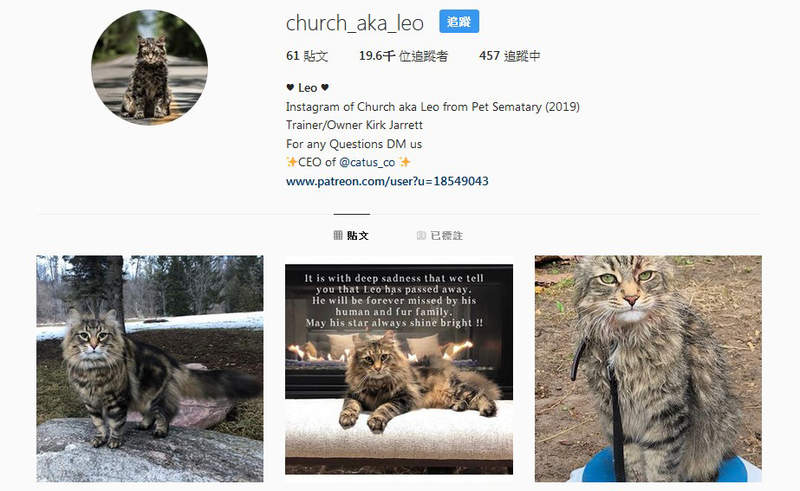
Task: Click the black heart icon before Leo
Action: 290,88
